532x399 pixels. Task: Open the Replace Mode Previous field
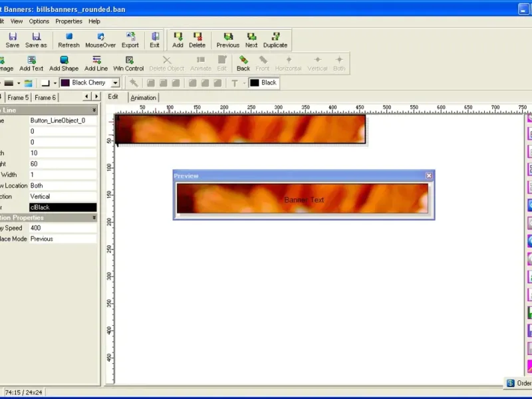[63, 239]
